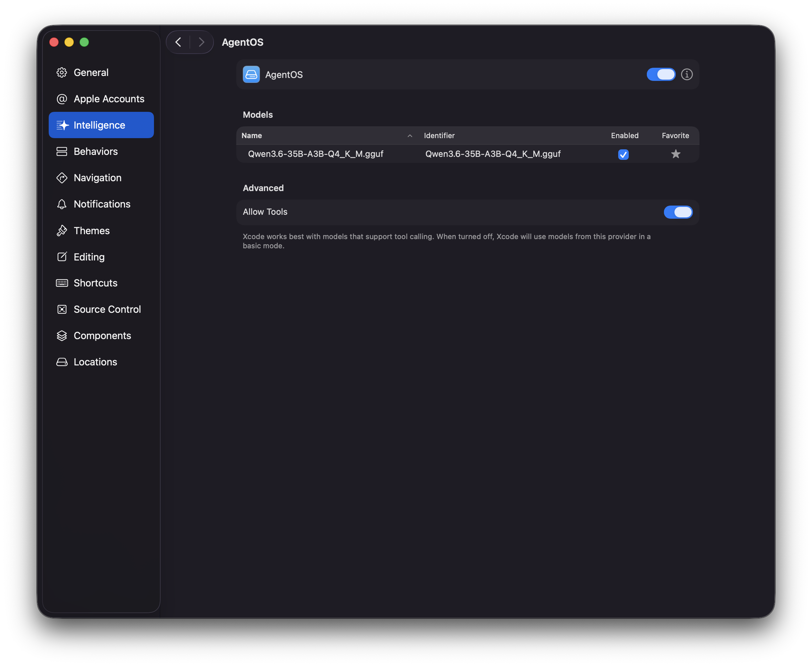812x667 pixels.
Task: Close the settings window
Action: coord(54,42)
